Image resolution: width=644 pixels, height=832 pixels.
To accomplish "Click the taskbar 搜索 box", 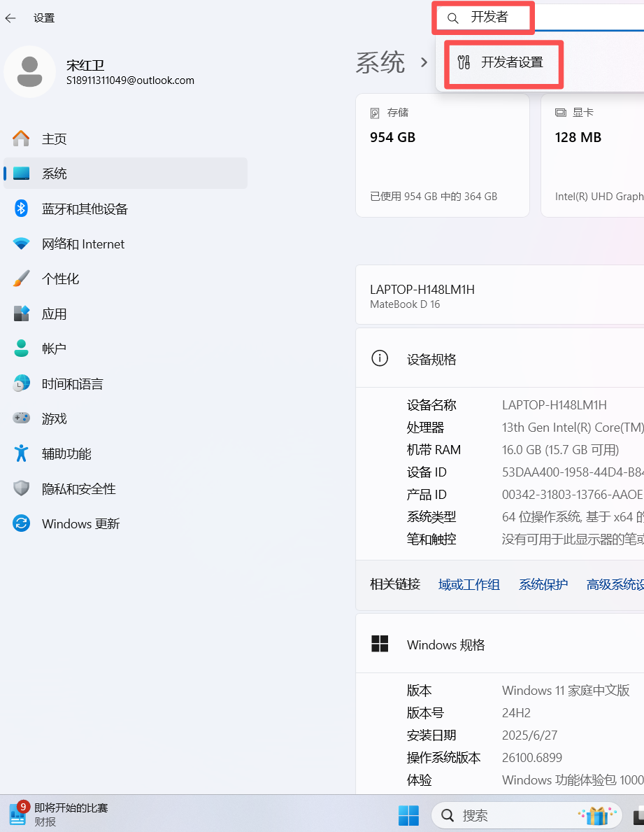I will click(527, 815).
